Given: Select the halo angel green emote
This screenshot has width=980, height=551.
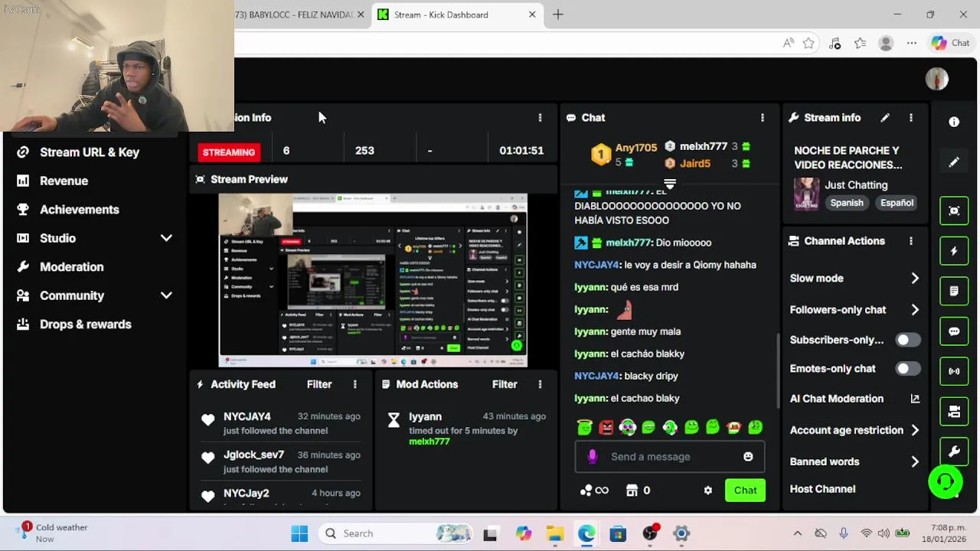Looking at the screenshot, I should tap(585, 428).
